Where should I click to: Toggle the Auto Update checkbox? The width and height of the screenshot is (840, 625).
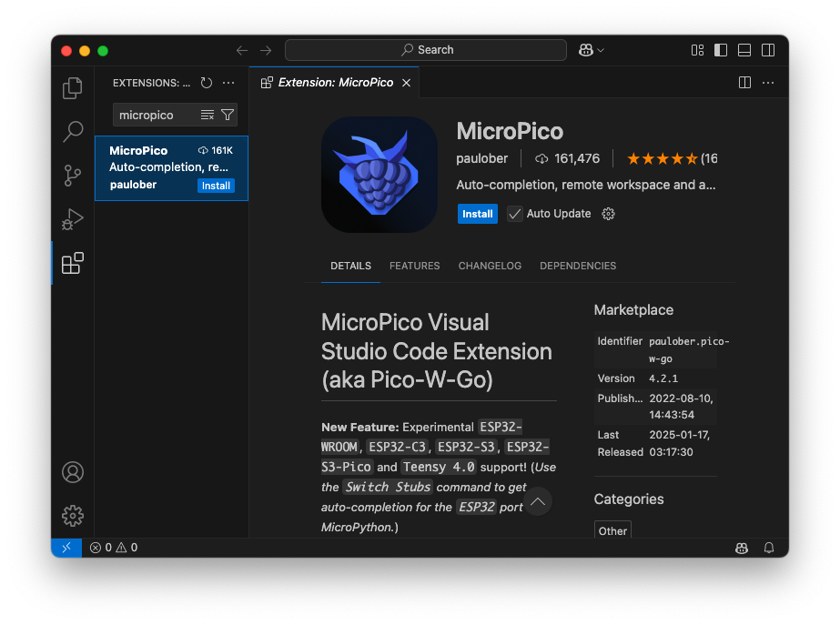coord(515,214)
